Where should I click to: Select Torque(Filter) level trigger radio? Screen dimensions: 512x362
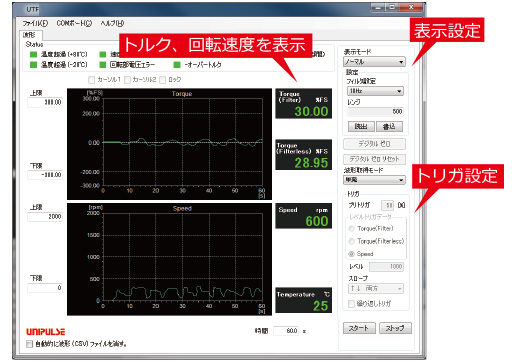(351, 228)
